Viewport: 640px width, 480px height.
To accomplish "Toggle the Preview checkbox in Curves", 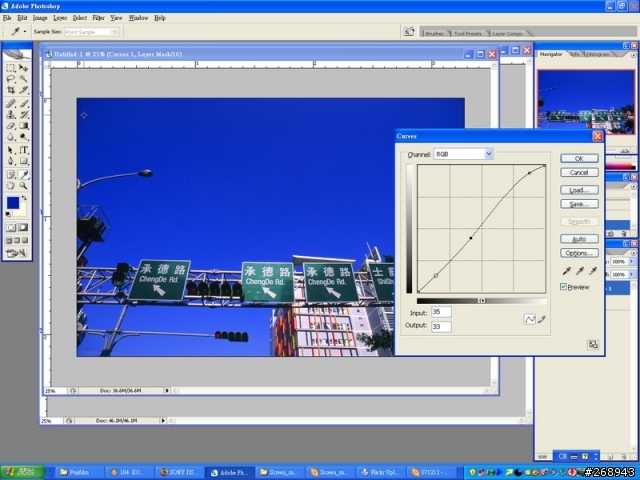I will [563, 287].
